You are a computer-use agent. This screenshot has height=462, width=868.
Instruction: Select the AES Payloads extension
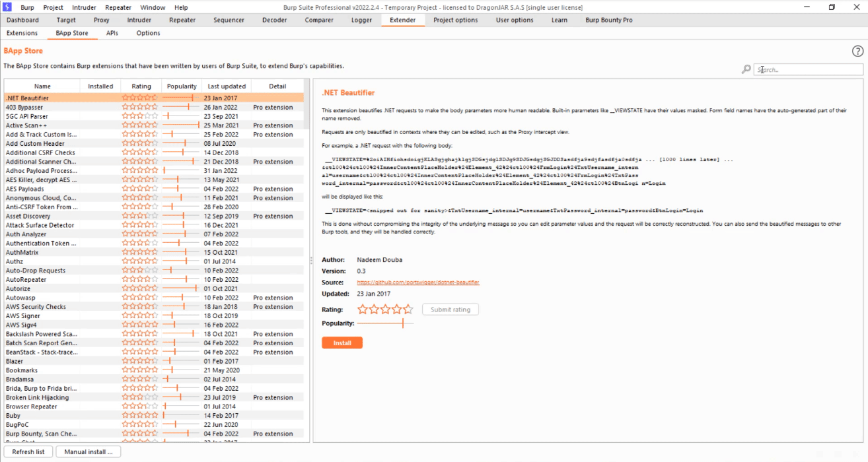pos(154,189)
